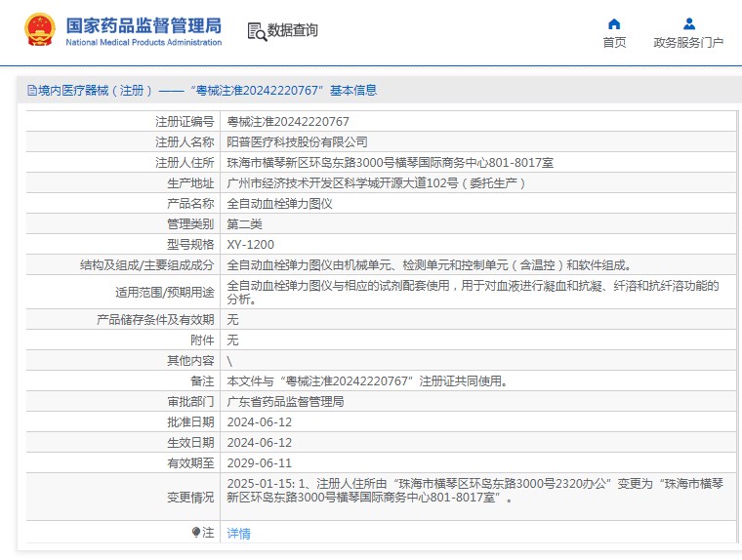Select product name 全自动血栓弹力图仪
The width and height of the screenshot is (742, 560).
click(x=279, y=203)
